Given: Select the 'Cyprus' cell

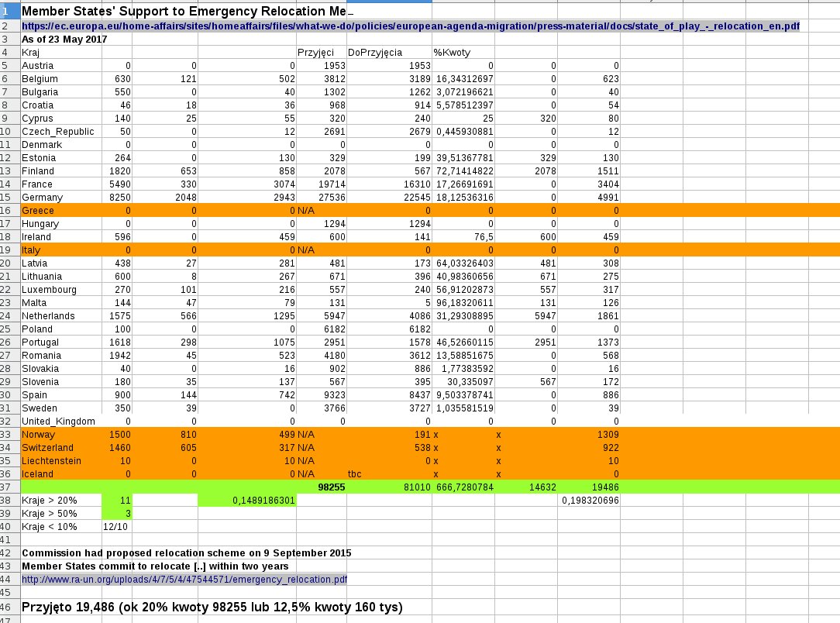Looking at the screenshot, I should point(62,119).
